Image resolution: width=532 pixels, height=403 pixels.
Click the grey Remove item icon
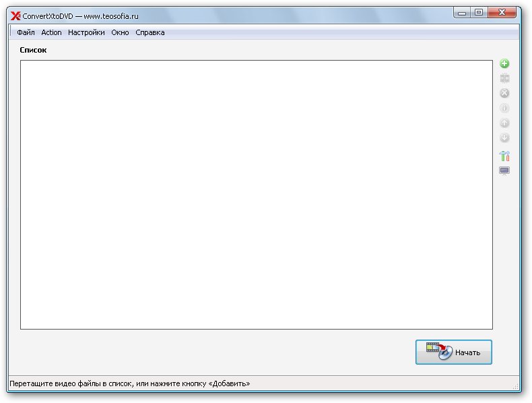pyautogui.click(x=504, y=93)
